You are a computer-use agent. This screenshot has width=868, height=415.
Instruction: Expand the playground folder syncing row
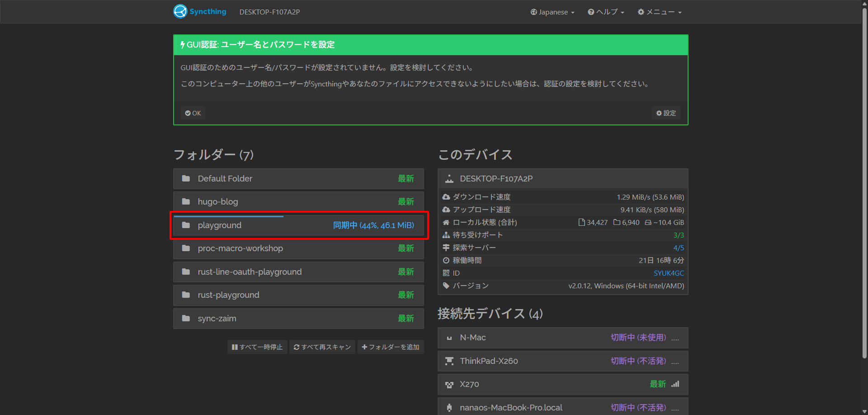tap(298, 225)
